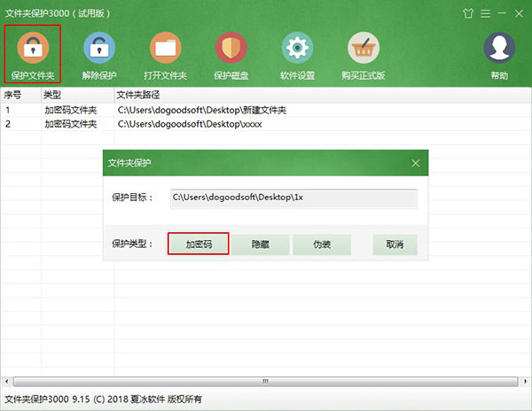Click the 打开文件夹 (Open Folder) icon
This screenshot has width=532, height=411.
point(164,47)
